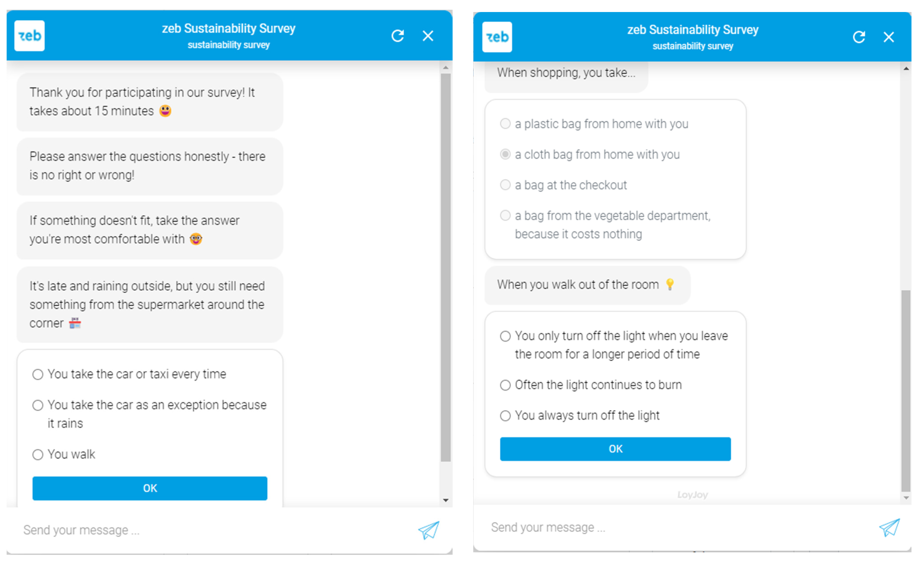924x561 pixels.
Task: Close the right chat window
Action: [x=889, y=37]
